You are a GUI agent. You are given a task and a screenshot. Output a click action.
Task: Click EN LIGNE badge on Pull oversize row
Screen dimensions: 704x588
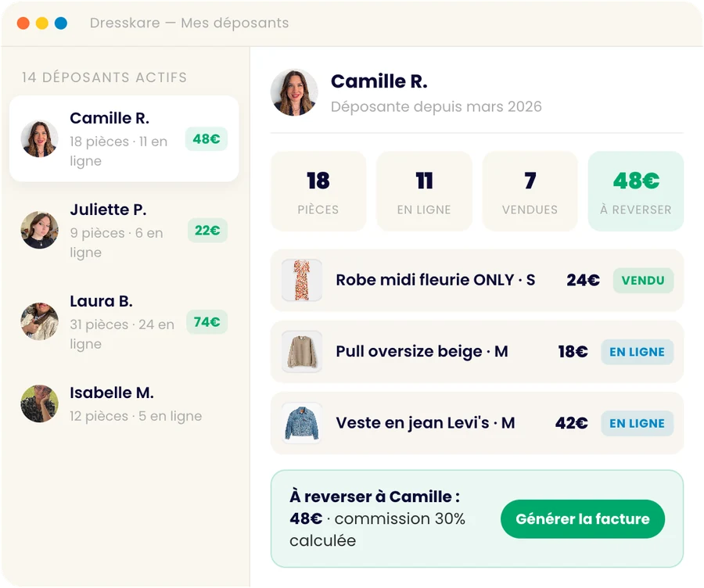click(637, 352)
